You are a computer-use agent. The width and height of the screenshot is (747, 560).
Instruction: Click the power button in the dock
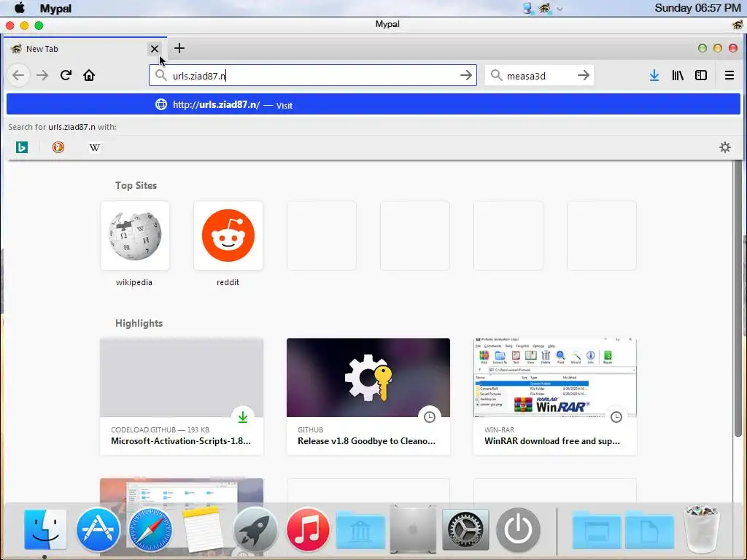(519, 529)
